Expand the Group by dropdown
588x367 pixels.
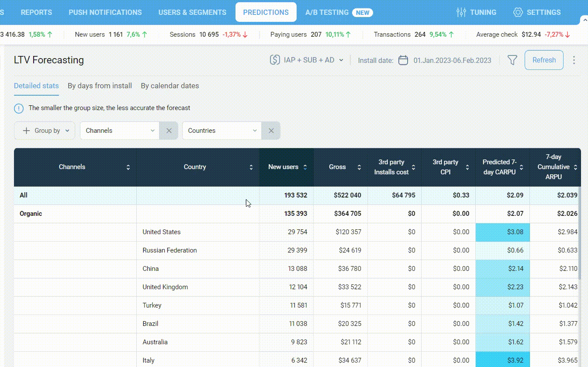pyautogui.click(x=45, y=131)
